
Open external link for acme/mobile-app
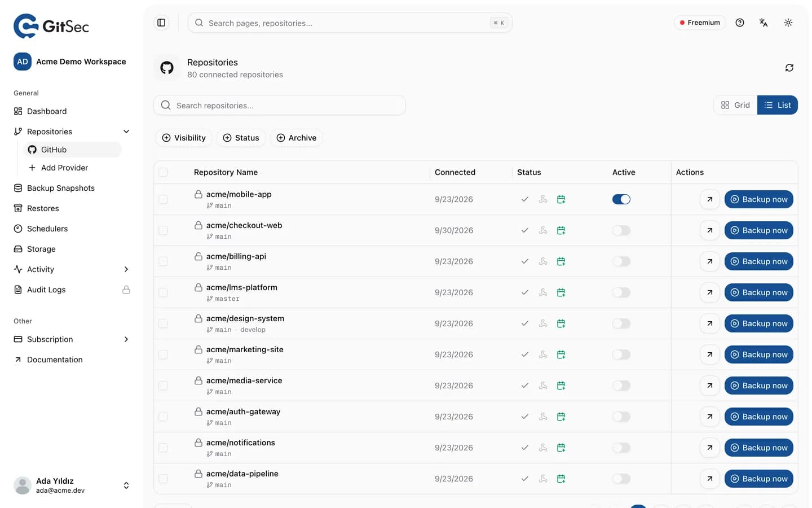pyautogui.click(x=710, y=199)
